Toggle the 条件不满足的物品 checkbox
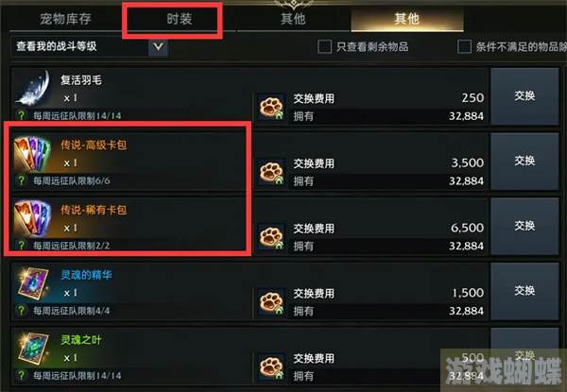 [x=464, y=46]
